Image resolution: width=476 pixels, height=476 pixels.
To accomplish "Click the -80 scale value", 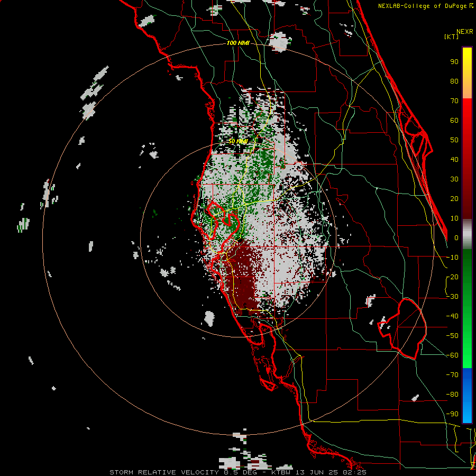I will (x=452, y=395).
